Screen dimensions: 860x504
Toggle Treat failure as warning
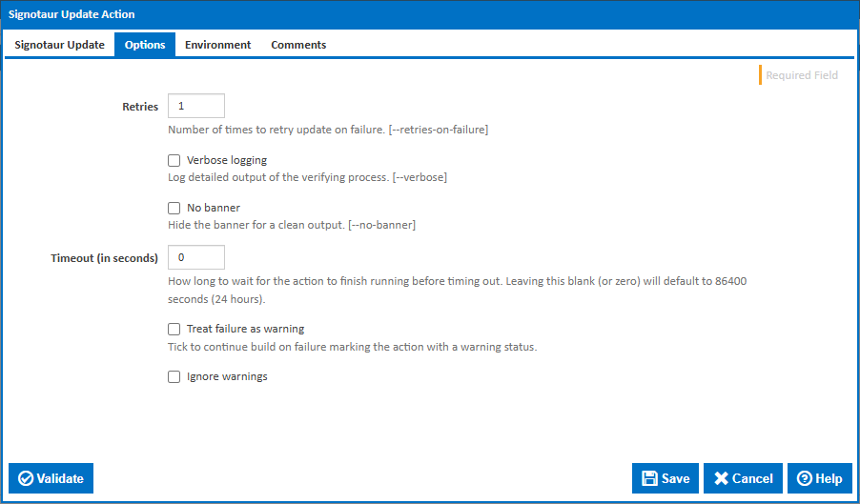click(174, 330)
